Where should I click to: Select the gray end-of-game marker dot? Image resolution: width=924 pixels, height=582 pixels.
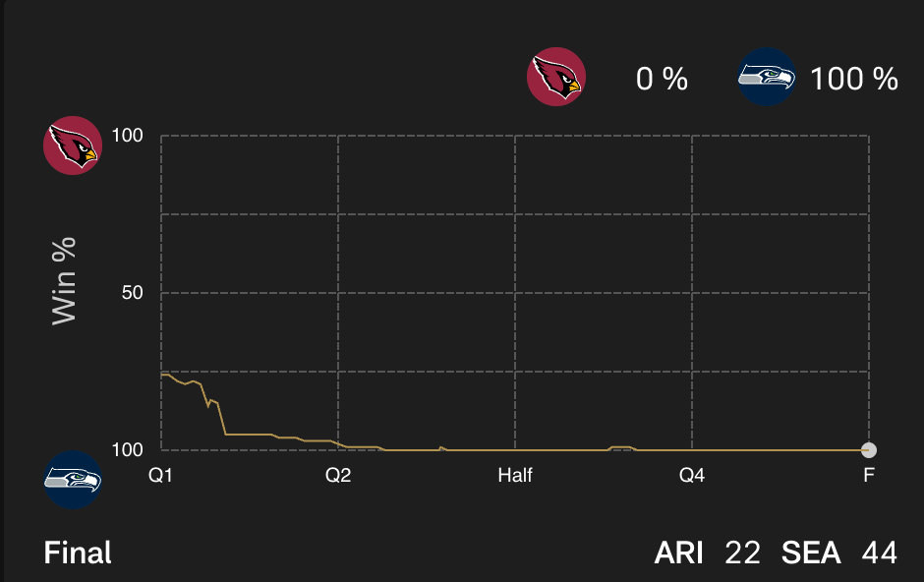(868, 450)
